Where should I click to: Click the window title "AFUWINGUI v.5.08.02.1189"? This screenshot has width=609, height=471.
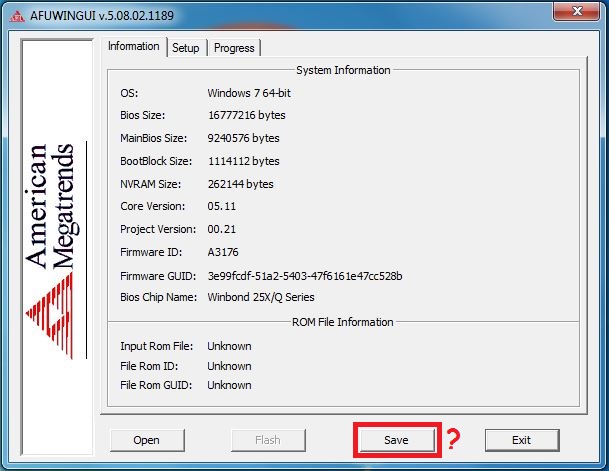[x=102, y=16]
